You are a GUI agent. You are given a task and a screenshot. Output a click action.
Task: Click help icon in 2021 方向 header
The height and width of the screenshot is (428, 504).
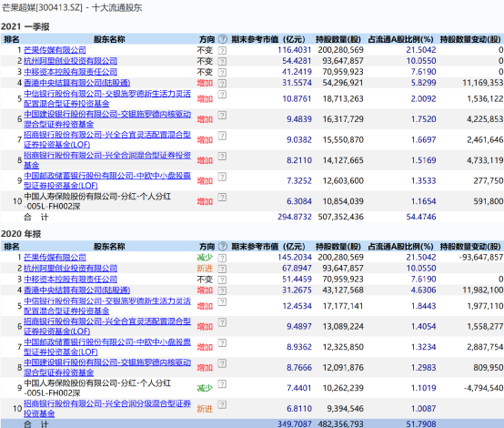pos(222,39)
